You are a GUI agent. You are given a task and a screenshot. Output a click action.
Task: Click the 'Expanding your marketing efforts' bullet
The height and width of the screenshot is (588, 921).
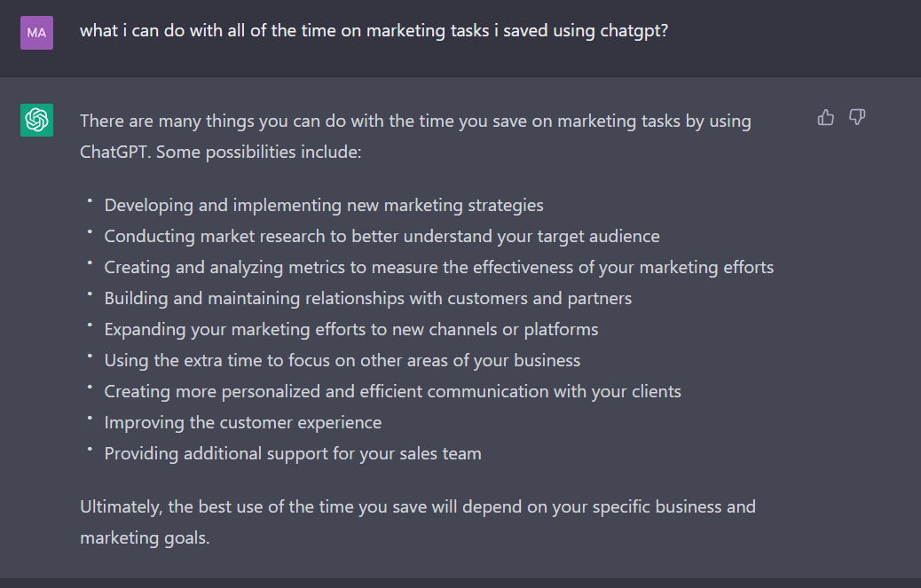(x=351, y=330)
